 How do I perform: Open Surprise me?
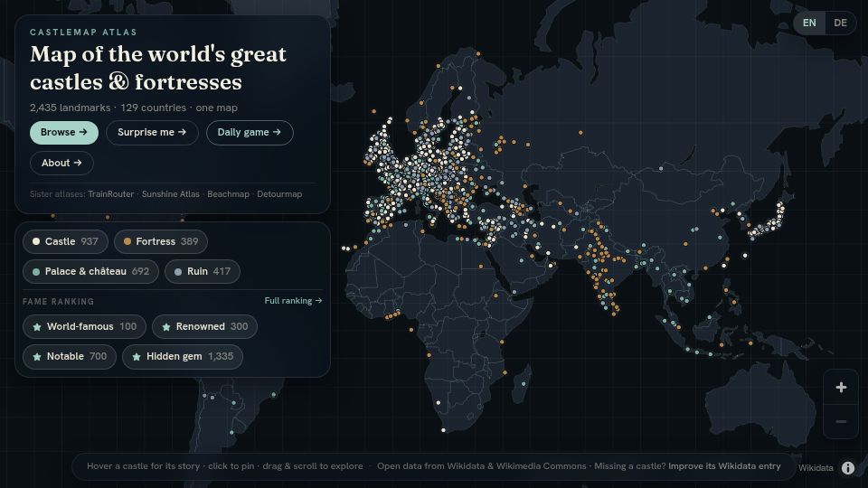coord(152,132)
